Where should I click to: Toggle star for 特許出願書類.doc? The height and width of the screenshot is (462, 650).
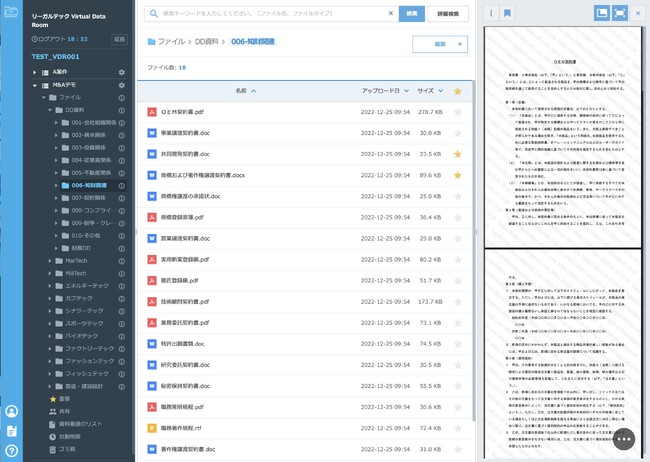click(x=458, y=343)
